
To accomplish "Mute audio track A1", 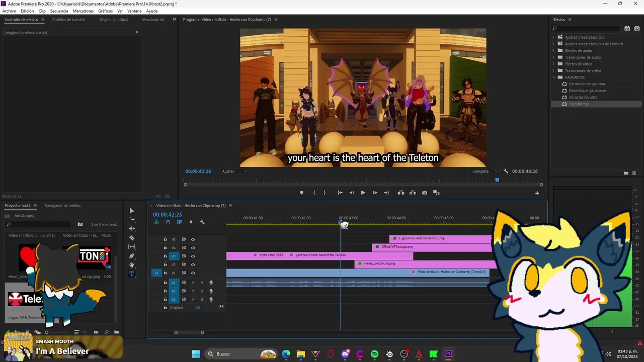I will [193, 283].
